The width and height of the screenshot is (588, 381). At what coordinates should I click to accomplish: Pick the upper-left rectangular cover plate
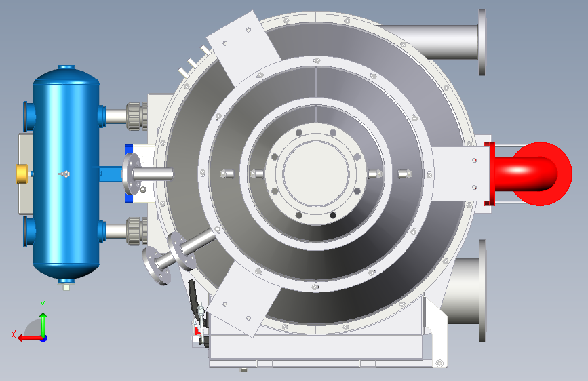pos(243,48)
